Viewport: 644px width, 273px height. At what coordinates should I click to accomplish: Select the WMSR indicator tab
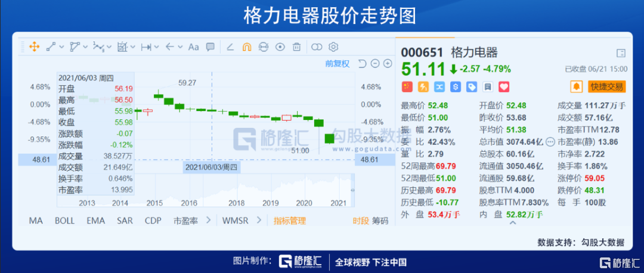236,220
